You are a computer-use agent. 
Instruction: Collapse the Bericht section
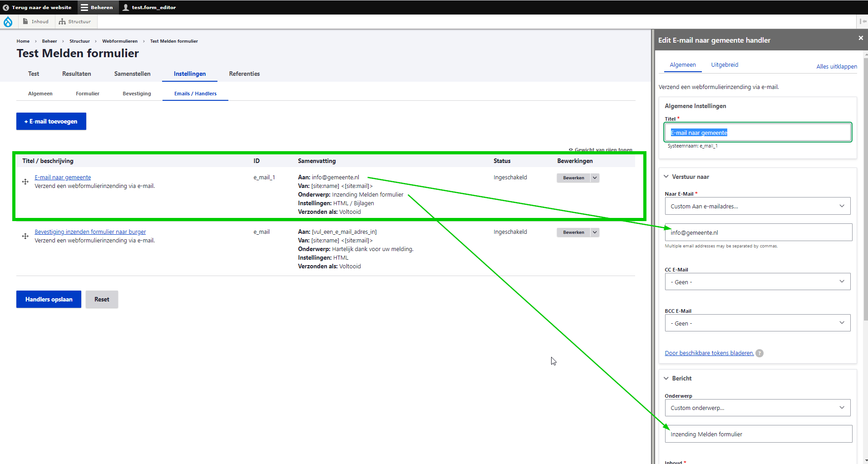[x=681, y=378]
